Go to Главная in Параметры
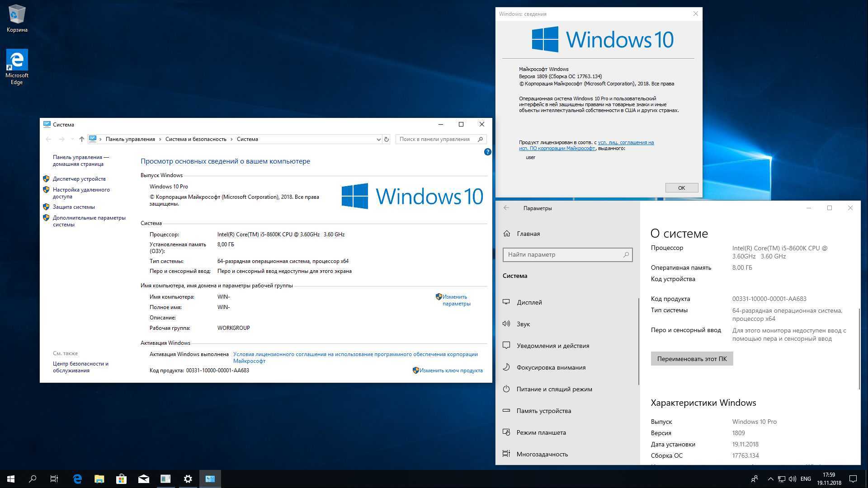The width and height of the screenshot is (868, 488). click(528, 234)
